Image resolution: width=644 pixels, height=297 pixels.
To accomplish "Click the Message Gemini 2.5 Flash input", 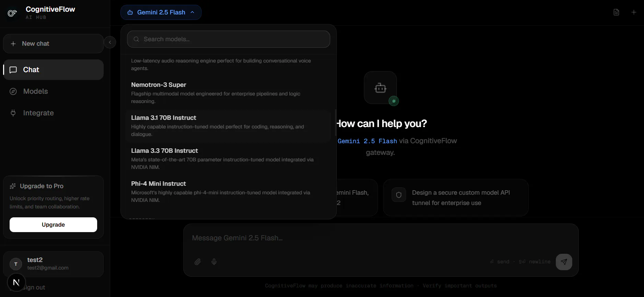I will (x=381, y=238).
